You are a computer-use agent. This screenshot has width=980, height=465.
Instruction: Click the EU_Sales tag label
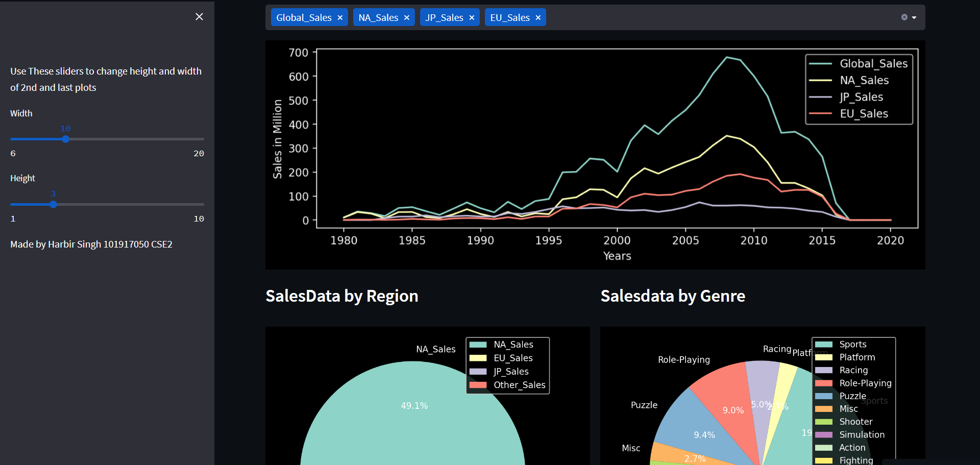[510, 18]
